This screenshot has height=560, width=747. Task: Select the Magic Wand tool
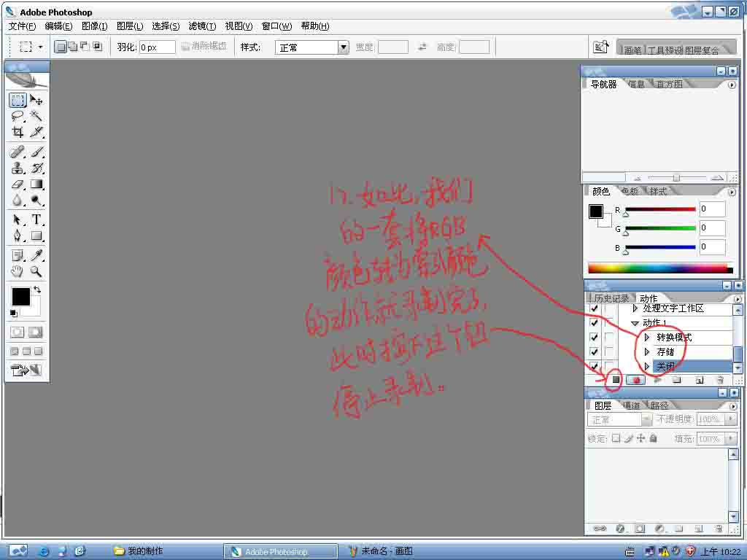[x=36, y=116]
